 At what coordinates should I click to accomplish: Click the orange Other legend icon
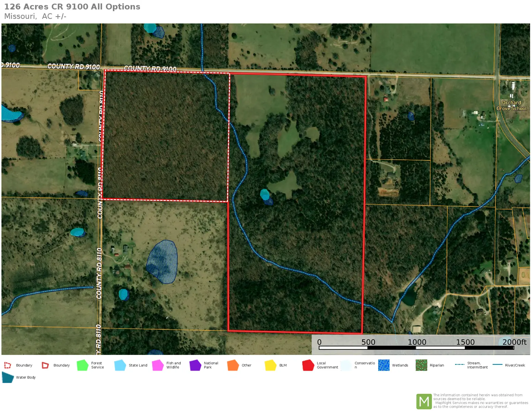[233, 365]
